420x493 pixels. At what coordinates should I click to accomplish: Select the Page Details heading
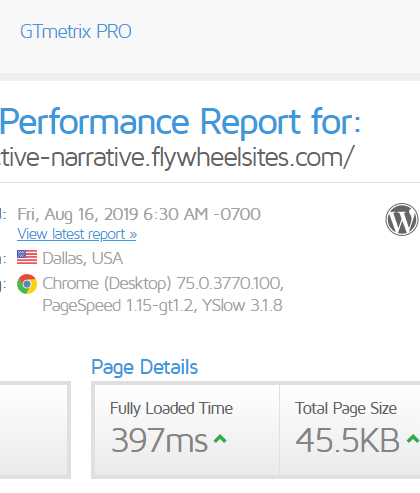(x=145, y=367)
